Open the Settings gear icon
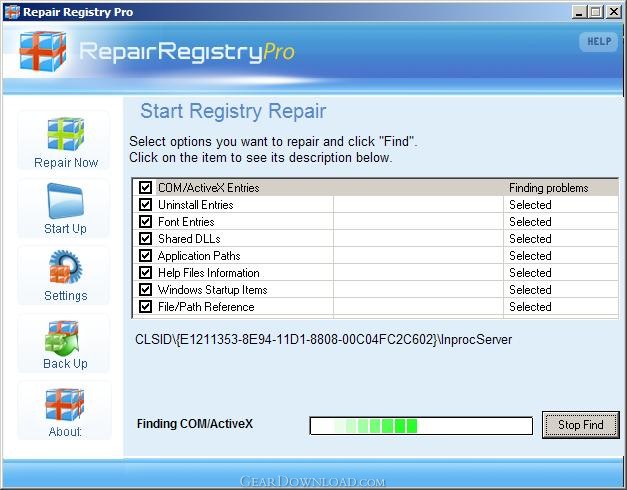The height and width of the screenshot is (490, 627). click(x=65, y=266)
